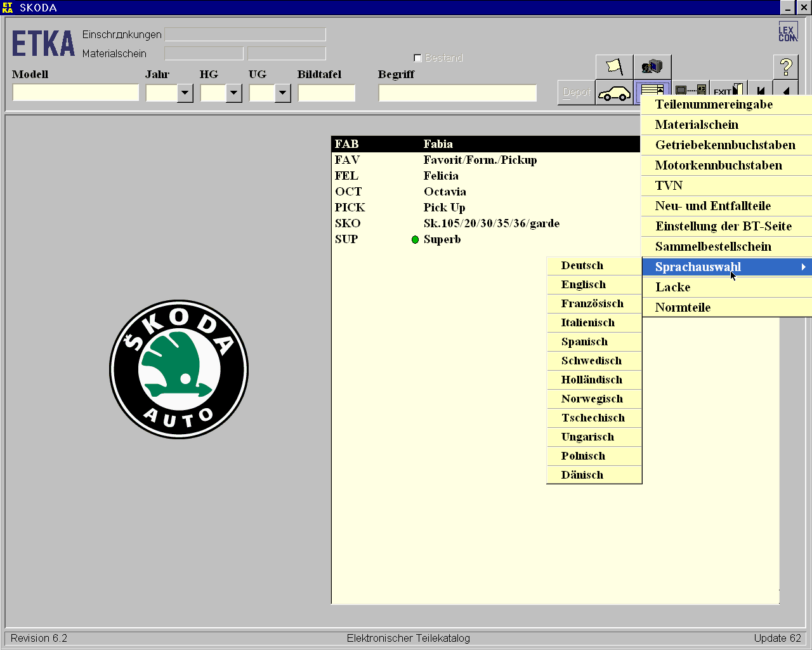Choose Englisch language
The width and height of the screenshot is (812, 650).
point(594,284)
